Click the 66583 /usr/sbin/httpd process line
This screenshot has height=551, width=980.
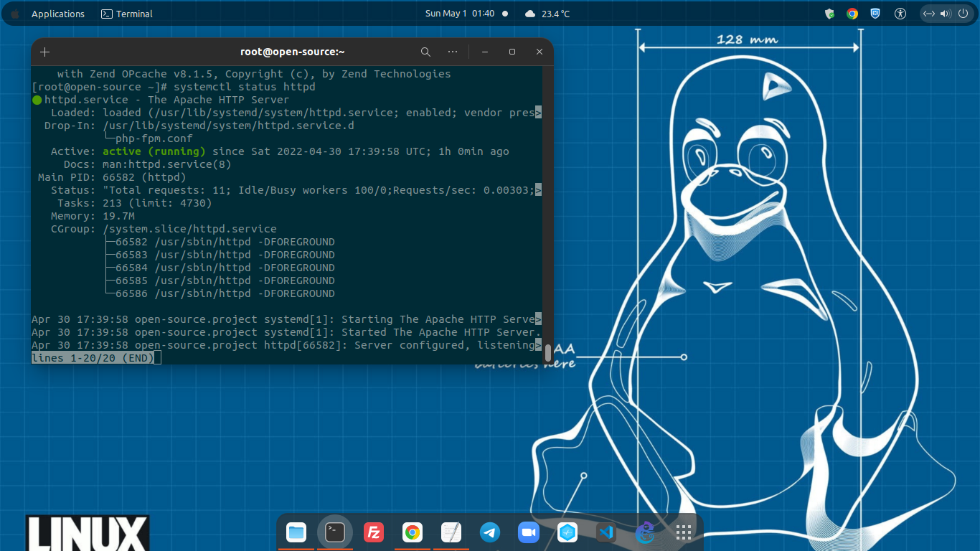pos(225,255)
